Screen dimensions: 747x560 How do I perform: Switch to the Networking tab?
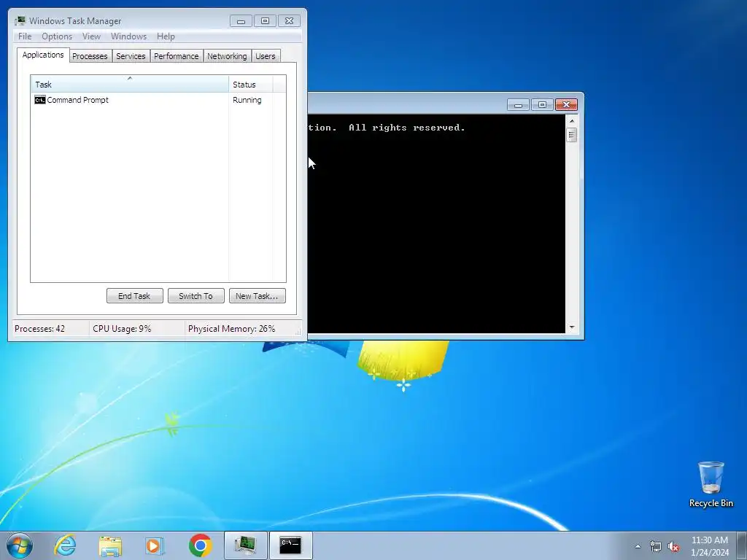(228, 56)
